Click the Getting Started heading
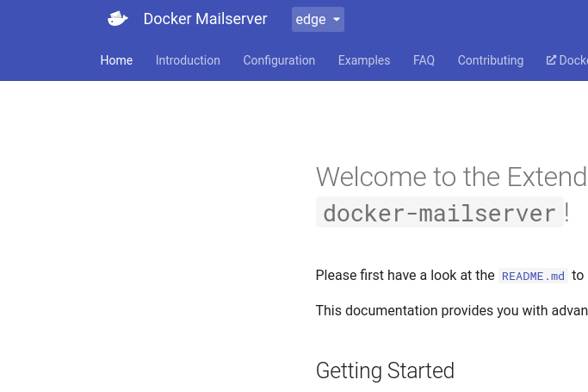The height and width of the screenshot is (392, 588). click(385, 370)
